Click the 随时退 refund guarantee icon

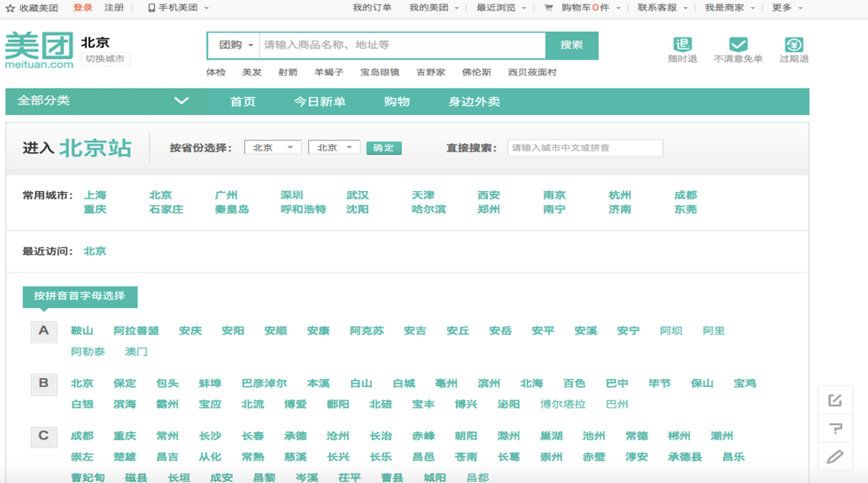coord(683,45)
